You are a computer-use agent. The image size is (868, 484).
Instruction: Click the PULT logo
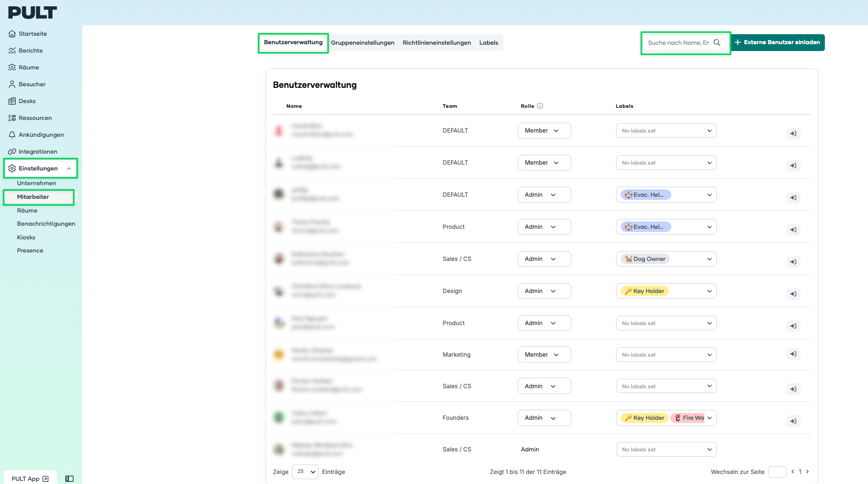click(33, 13)
